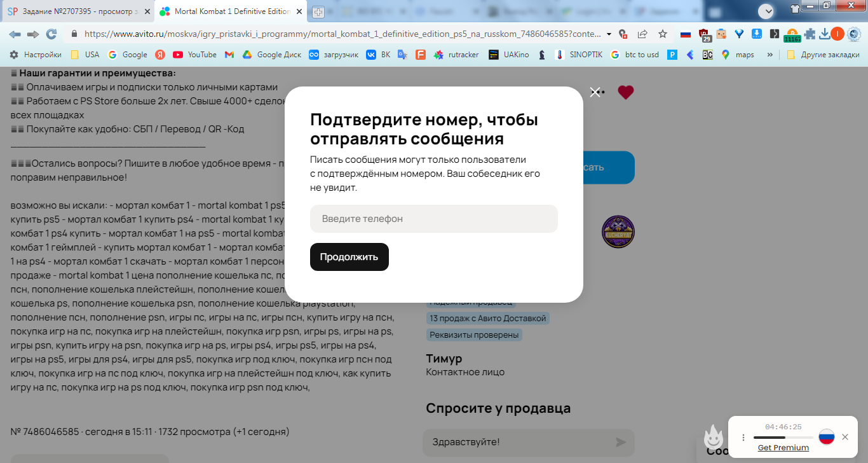Screen dimensions: 868x463
Task: Open the BC bookmark icon
Action: pos(707,55)
